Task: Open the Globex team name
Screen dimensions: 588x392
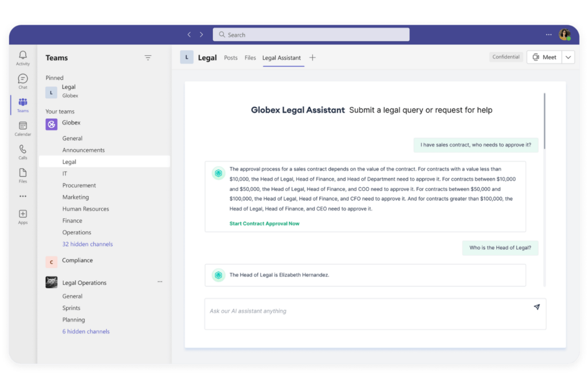Action: tap(71, 123)
